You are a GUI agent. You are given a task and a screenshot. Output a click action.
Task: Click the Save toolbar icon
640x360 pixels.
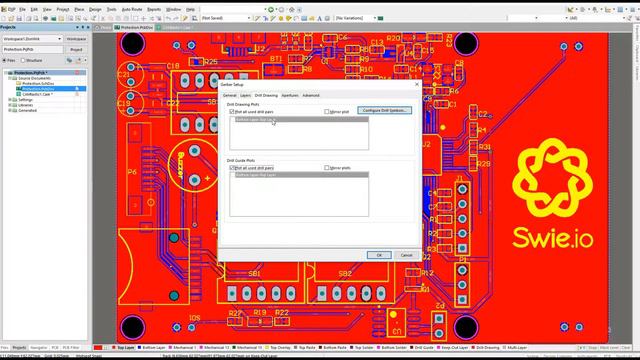pos(19,18)
